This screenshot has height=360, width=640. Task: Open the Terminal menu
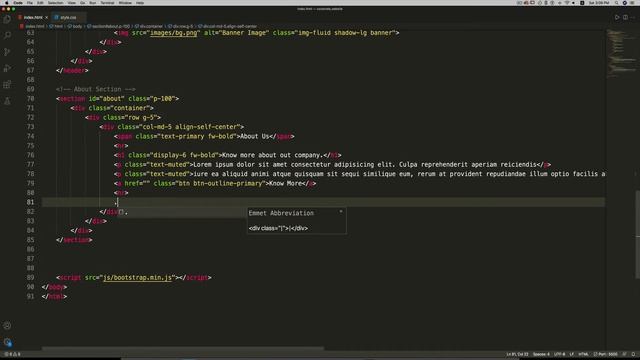click(x=107, y=3)
